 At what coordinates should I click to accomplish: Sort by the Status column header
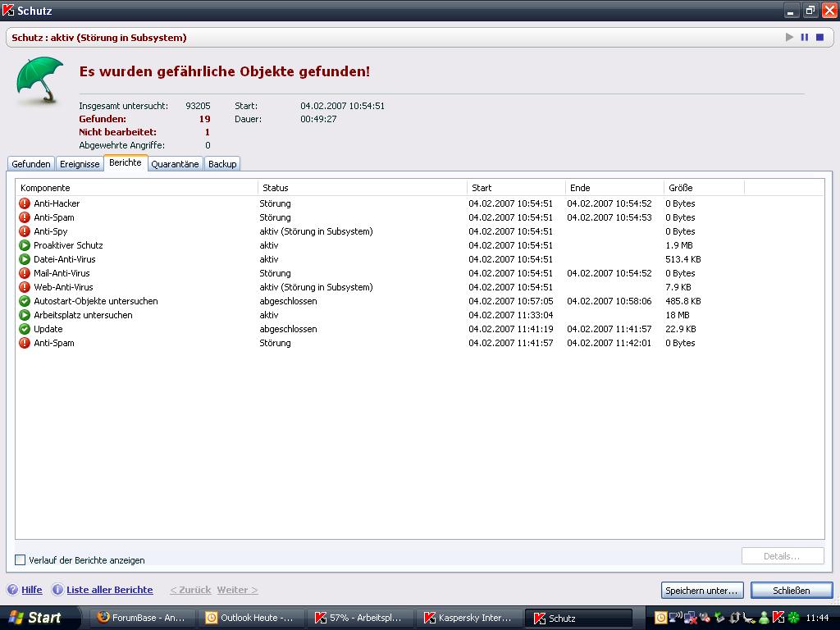[x=363, y=188]
